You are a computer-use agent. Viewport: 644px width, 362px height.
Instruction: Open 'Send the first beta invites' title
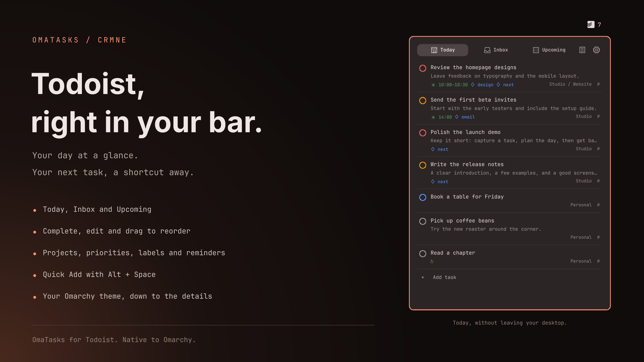473,100
